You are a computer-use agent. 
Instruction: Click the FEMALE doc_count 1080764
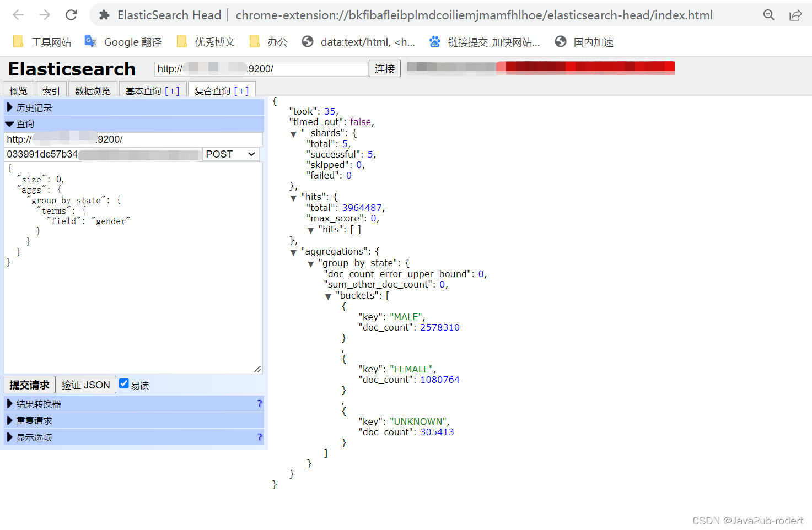[440, 380]
